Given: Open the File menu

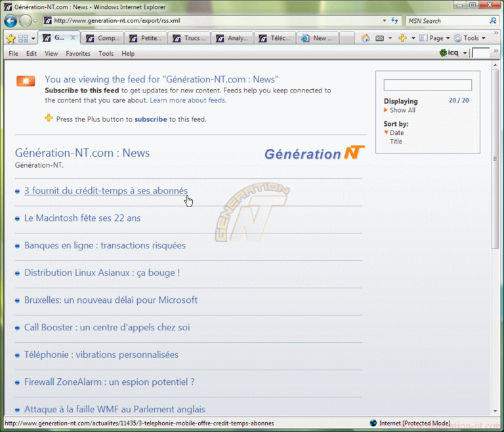Looking at the screenshot, I should pyautogui.click(x=13, y=54).
